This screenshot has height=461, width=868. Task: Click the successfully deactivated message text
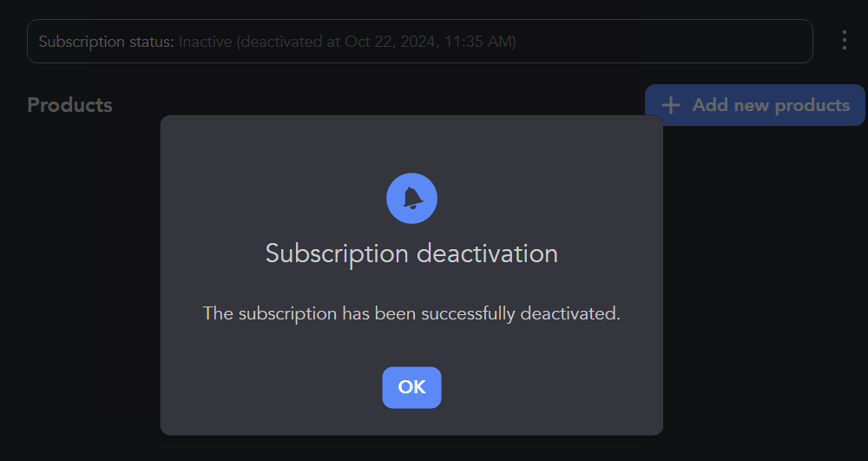pos(411,313)
